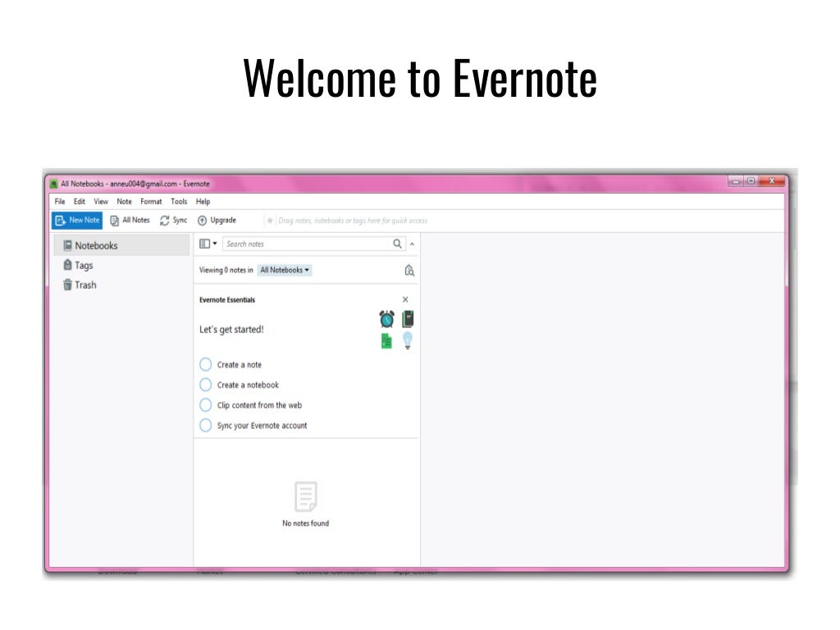
Task: Select Notebooks in the sidebar
Action: (x=121, y=245)
